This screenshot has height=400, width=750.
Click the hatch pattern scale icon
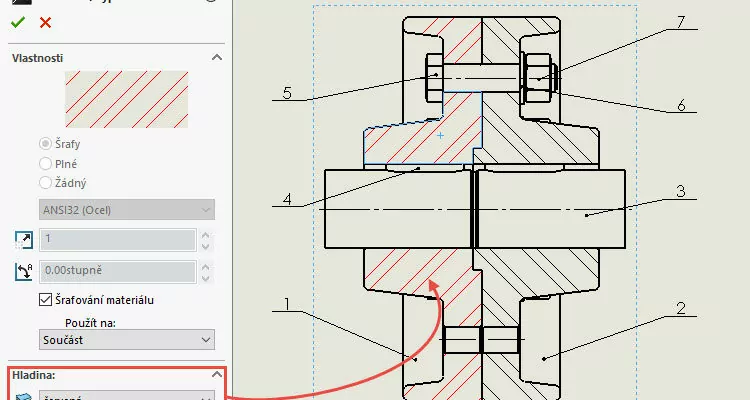(24, 240)
